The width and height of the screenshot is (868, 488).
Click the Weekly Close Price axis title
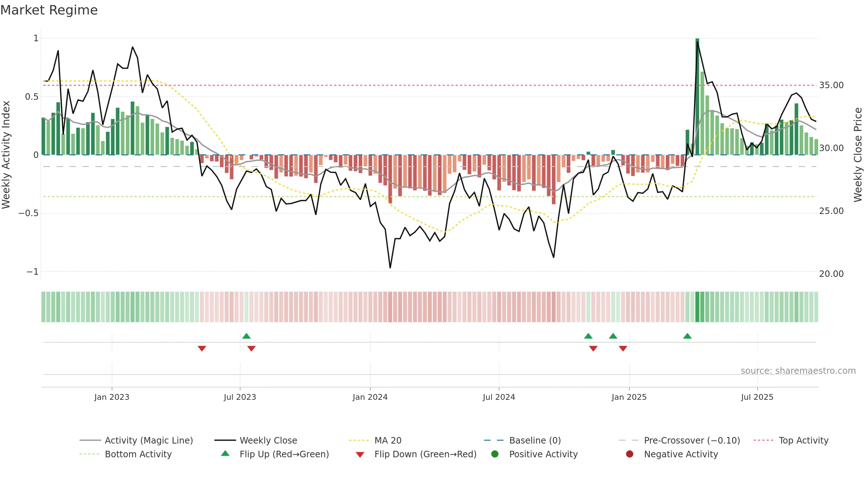[x=858, y=155]
